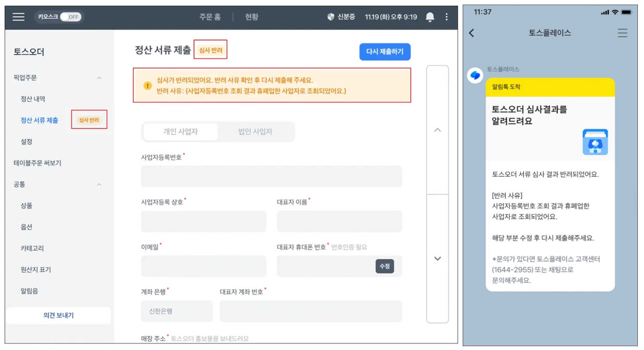Tap the 11:37 clock in the phone status bar
The height and width of the screenshot is (350, 644).
click(x=483, y=12)
